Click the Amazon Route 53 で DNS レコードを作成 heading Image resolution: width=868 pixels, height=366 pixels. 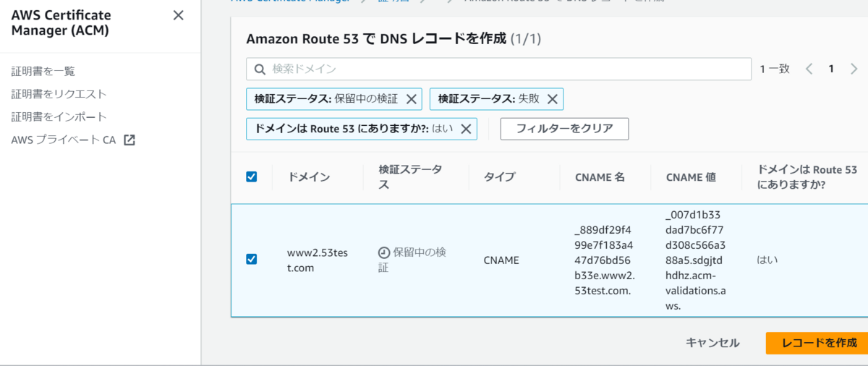click(376, 38)
